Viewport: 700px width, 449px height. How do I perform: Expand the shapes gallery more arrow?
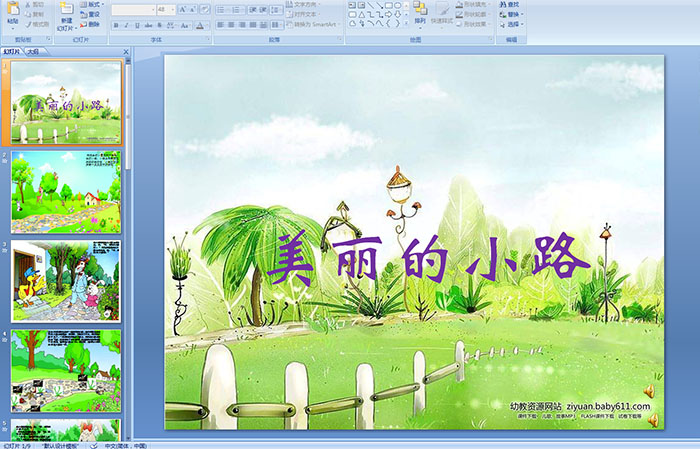[x=406, y=23]
